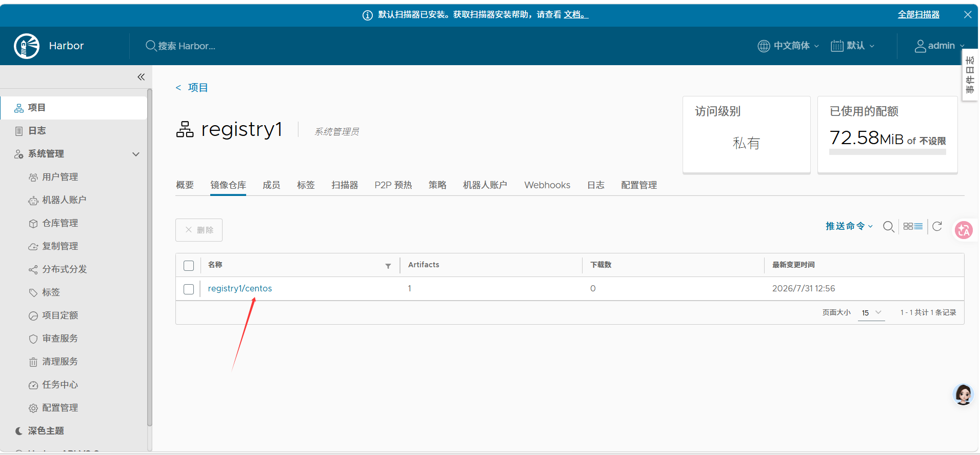Open 分布式分发 in the sidebar
The width and height of the screenshot is (980, 455).
point(65,269)
